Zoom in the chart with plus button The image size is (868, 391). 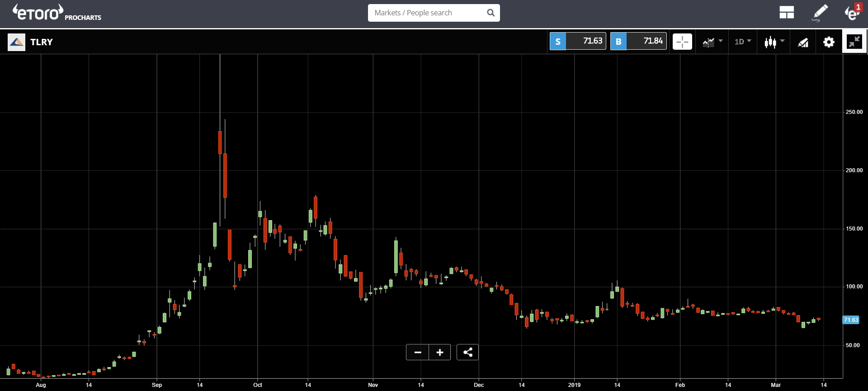click(x=440, y=352)
